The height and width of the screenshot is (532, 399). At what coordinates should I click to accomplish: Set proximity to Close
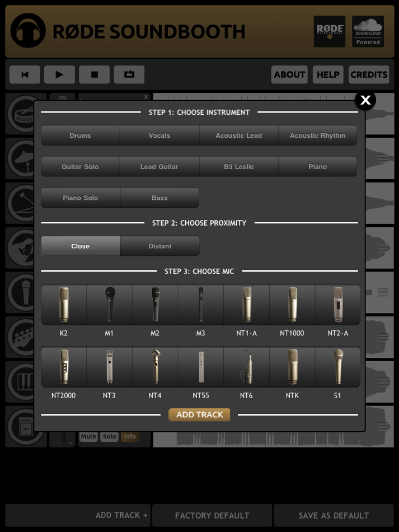[81, 246]
